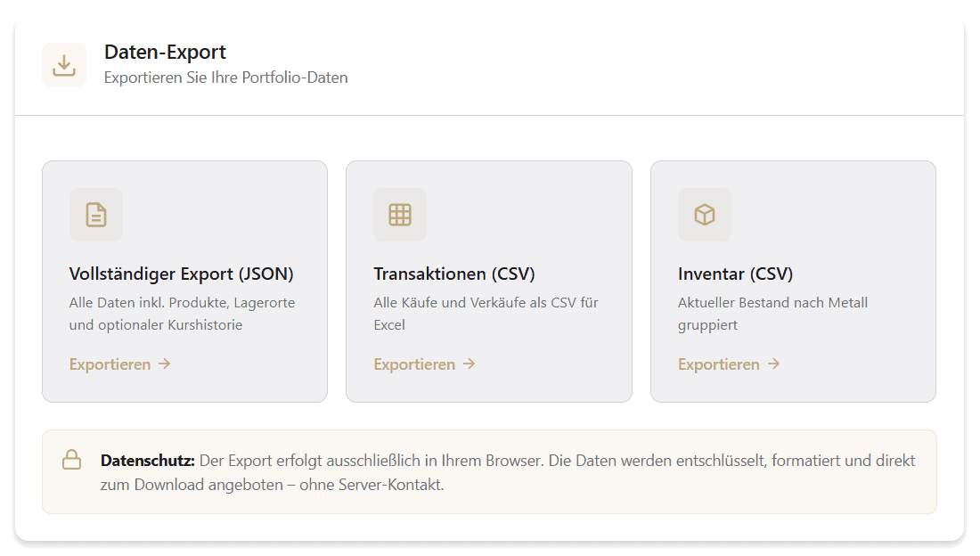Viewport: 980px width, 556px height.
Task: Click the Daten-Export page title
Action: point(166,53)
